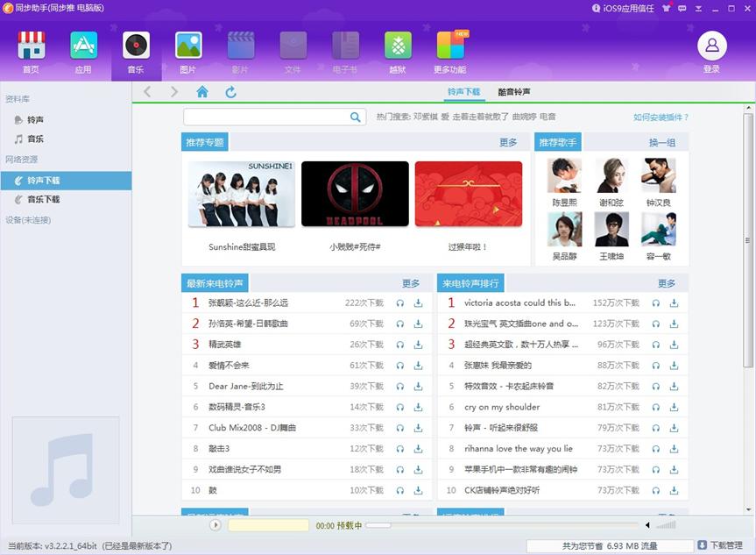Screen dimensions: 756x555
Task: Select 孙浩英-希望-日韩歌曲 row text
Action: click(248, 324)
